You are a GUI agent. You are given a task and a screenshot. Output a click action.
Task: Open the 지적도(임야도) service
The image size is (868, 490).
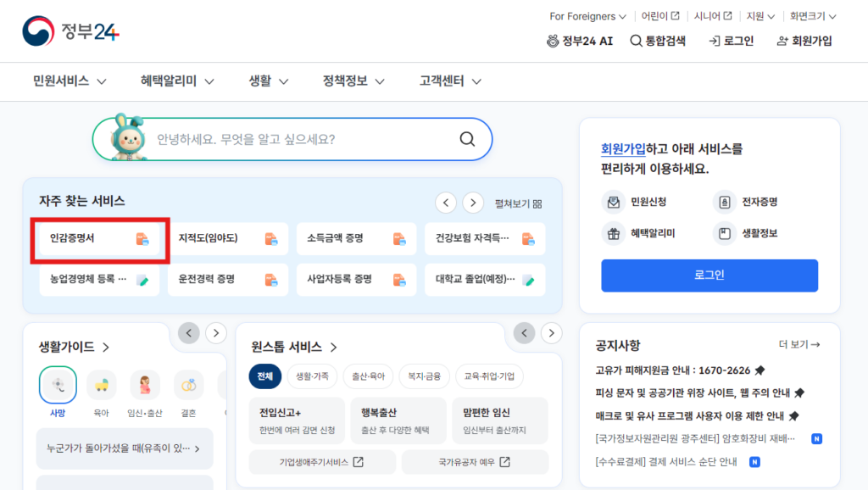click(228, 238)
